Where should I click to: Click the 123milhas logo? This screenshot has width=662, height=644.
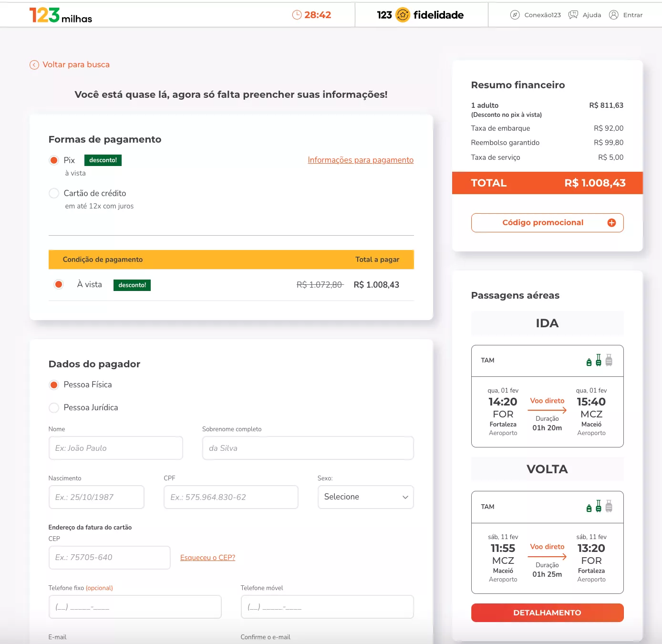pos(61,15)
